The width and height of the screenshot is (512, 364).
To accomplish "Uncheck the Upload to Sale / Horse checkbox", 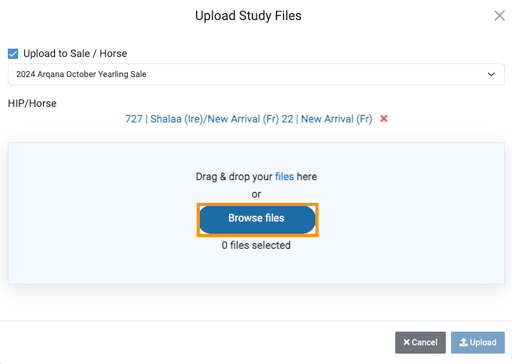I will [13, 54].
